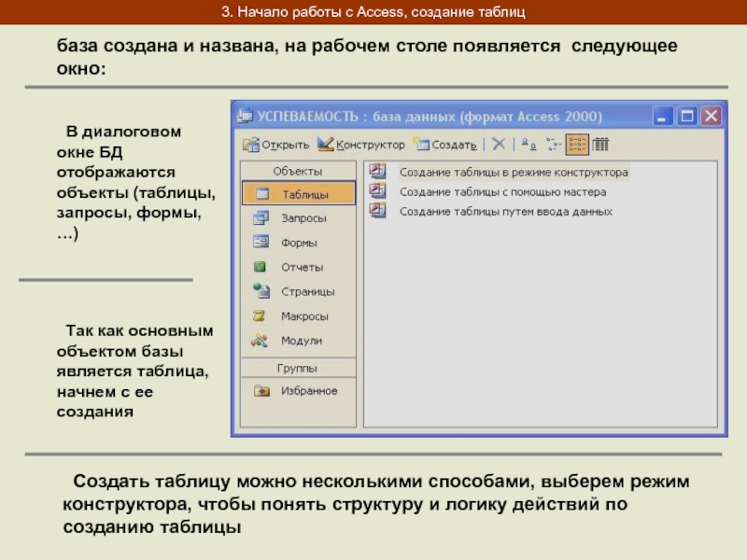This screenshot has height=560, width=747.
Task: Click the Отчеты (Reports) icon
Action: [261, 267]
